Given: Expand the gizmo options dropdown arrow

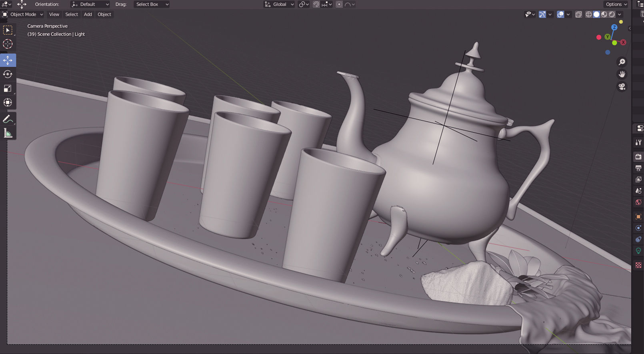Looking at the screenshot, I should 550,14.
